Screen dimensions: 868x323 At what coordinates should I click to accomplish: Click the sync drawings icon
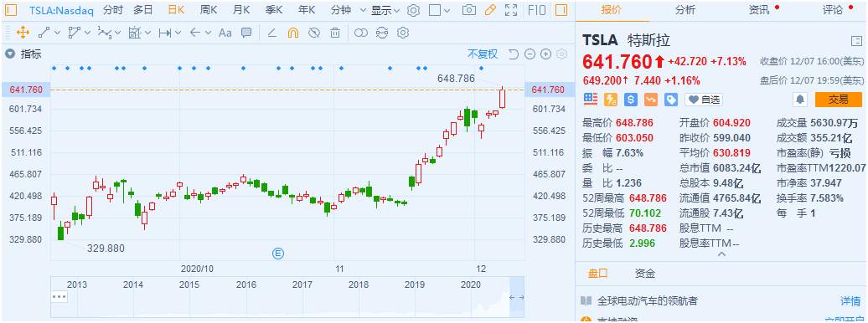382,33
